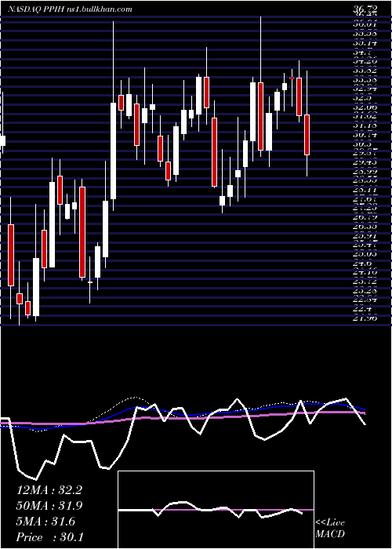
Task: Click the 24.16 price axis label
Action: point(365,273)
